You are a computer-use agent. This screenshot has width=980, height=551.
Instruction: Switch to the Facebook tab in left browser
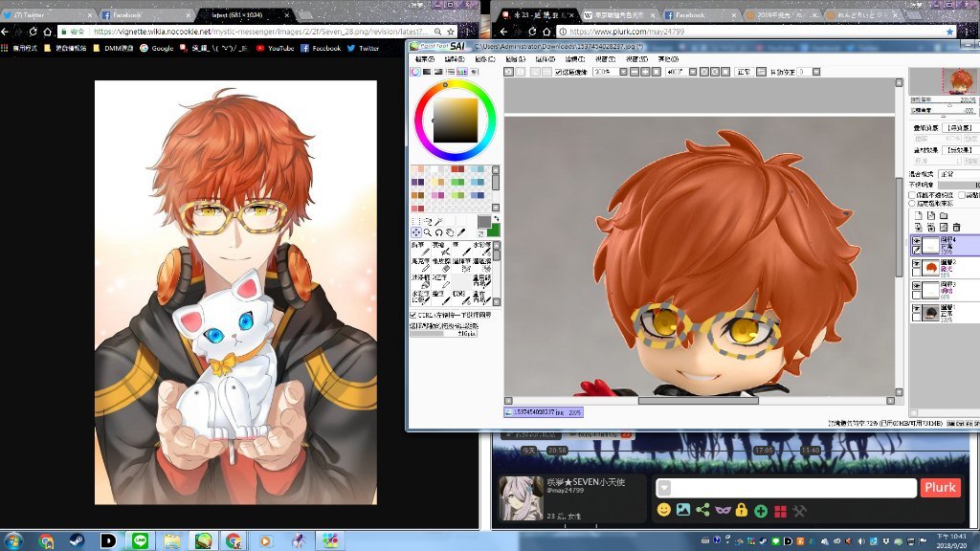(x=145, y=14)
